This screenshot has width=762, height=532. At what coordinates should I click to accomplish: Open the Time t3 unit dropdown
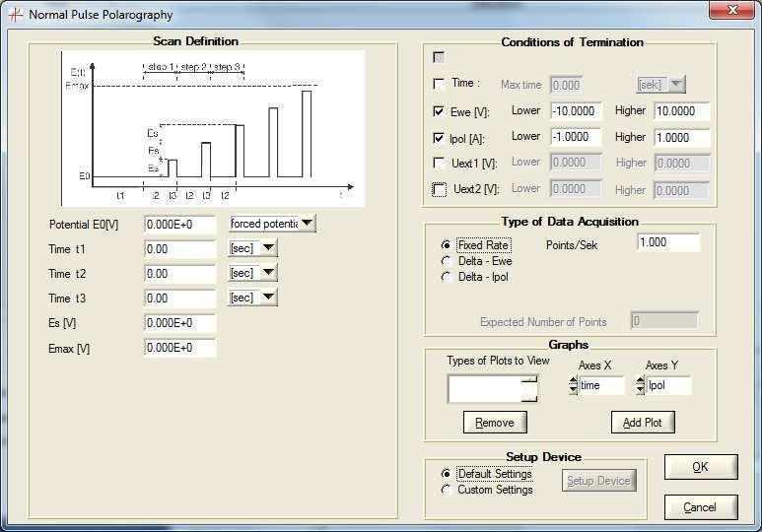(252, 298)
